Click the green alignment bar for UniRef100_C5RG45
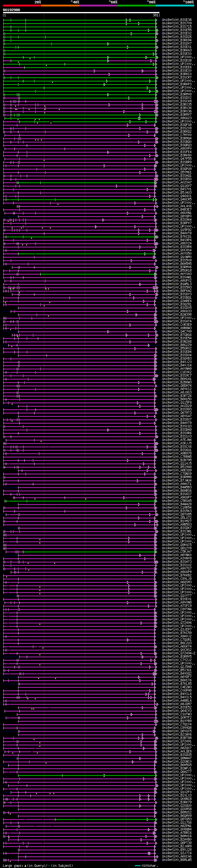197x868 pixels. click(x=81, y=501)
